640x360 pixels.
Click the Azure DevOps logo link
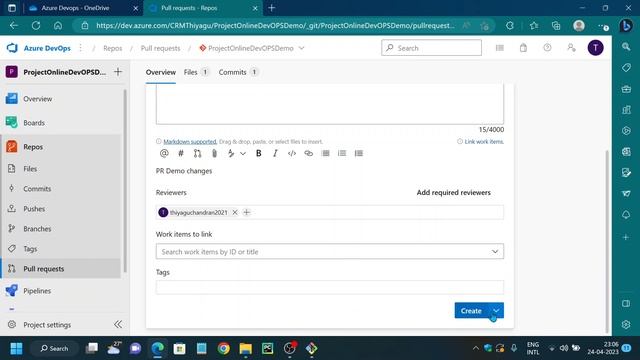pyautogui.click(x=39, y=48)
